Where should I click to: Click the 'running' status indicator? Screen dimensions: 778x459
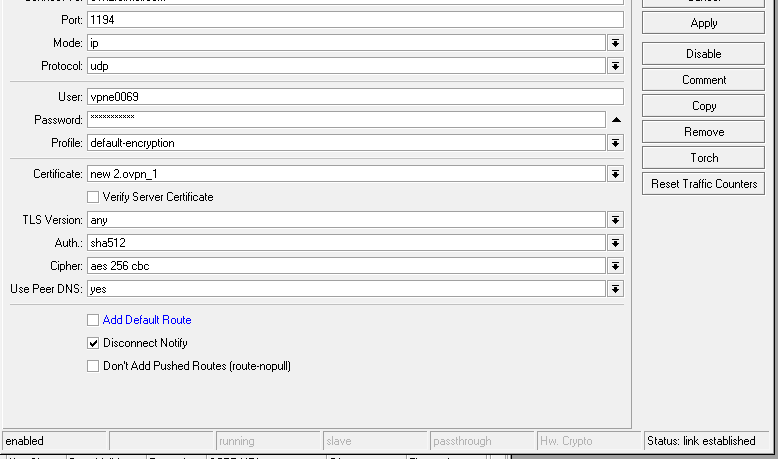[268, 441]
